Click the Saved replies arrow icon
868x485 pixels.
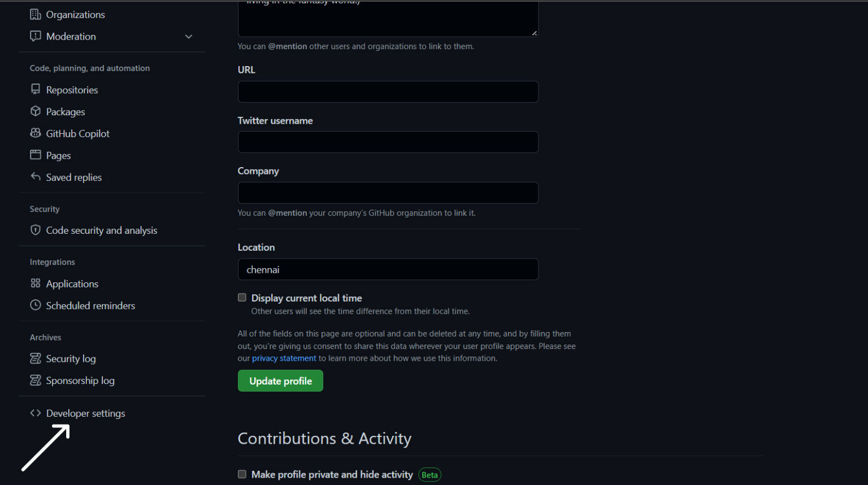point(36,177)
